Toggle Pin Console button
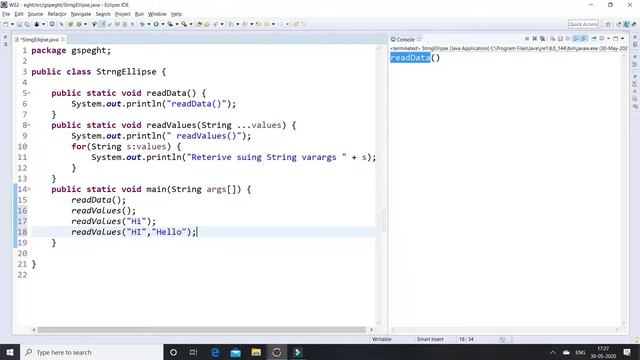This screenshot has height=360, width=640. tap(594, 38)
